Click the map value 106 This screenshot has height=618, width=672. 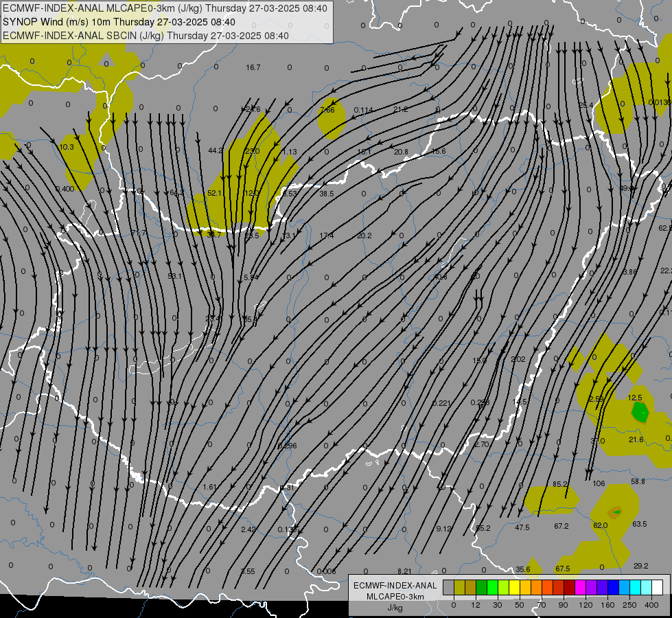tap(599, 484)
